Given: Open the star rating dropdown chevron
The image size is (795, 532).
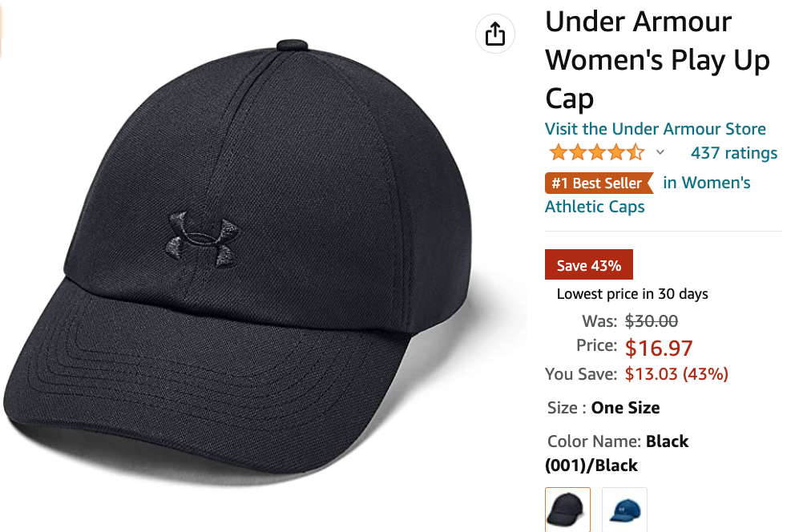Looking at the screenshot, I should tap(660, 152).
